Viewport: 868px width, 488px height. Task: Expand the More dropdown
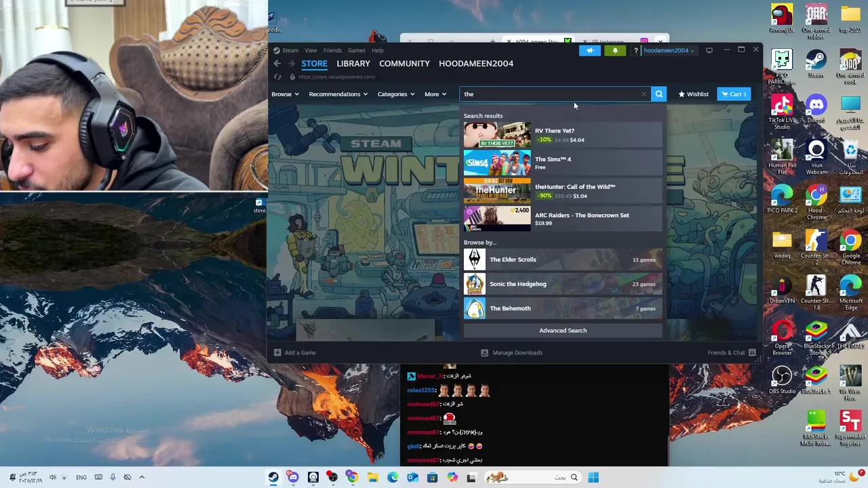[435, 94]
